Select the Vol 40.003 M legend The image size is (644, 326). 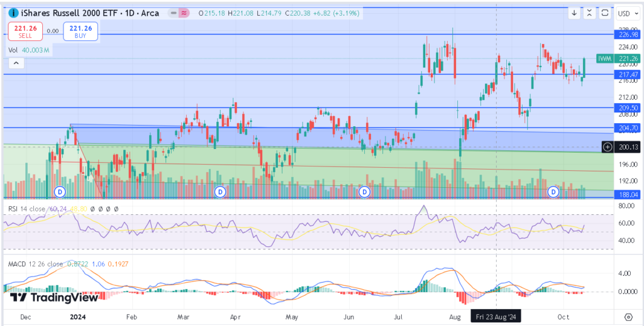point(29,50)
